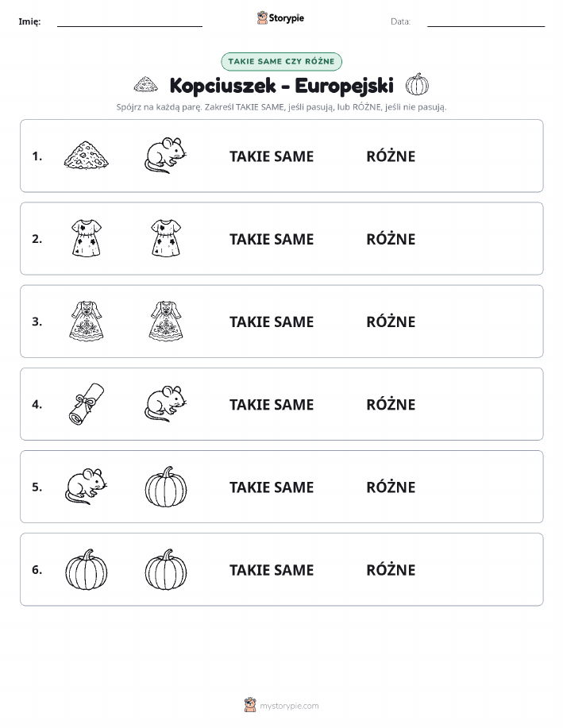The height and width of the screenshot is (728, 563).
Task: Click the TAKIE SAME CZY RÓŻNE badge
Action: tap(281, 61)
